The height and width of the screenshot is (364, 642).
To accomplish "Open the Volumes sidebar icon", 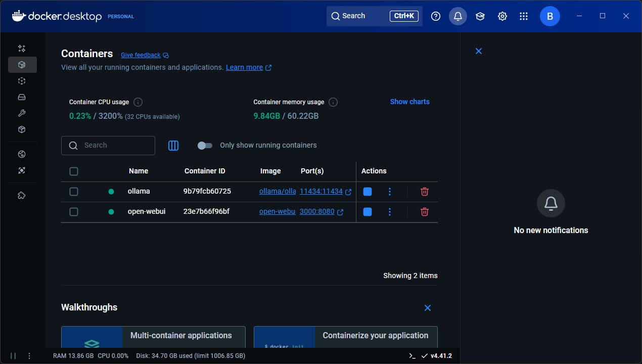I will pos(22,97).
